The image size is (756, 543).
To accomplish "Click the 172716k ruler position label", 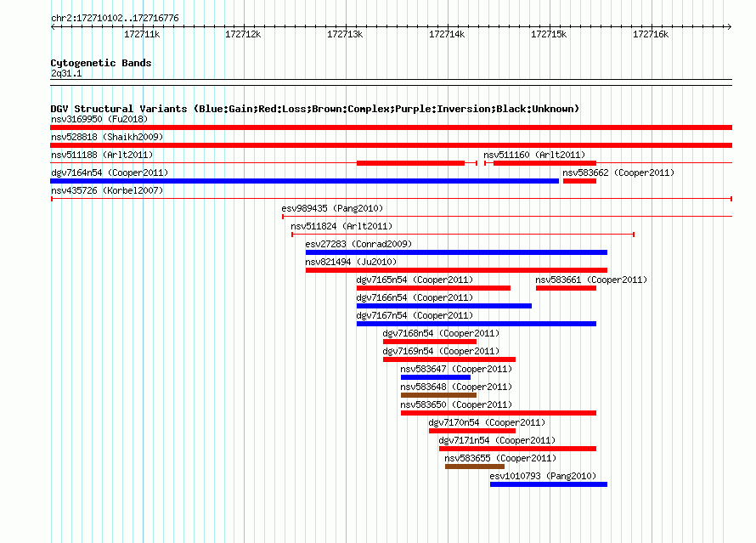I will (651, 34).
